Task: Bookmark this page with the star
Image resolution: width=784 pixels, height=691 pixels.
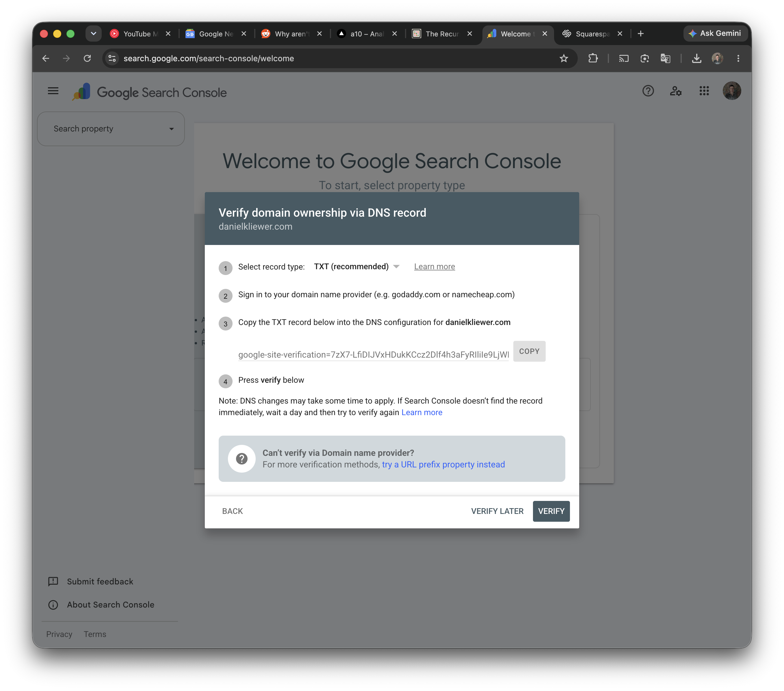Action: [x=564, y=58]
